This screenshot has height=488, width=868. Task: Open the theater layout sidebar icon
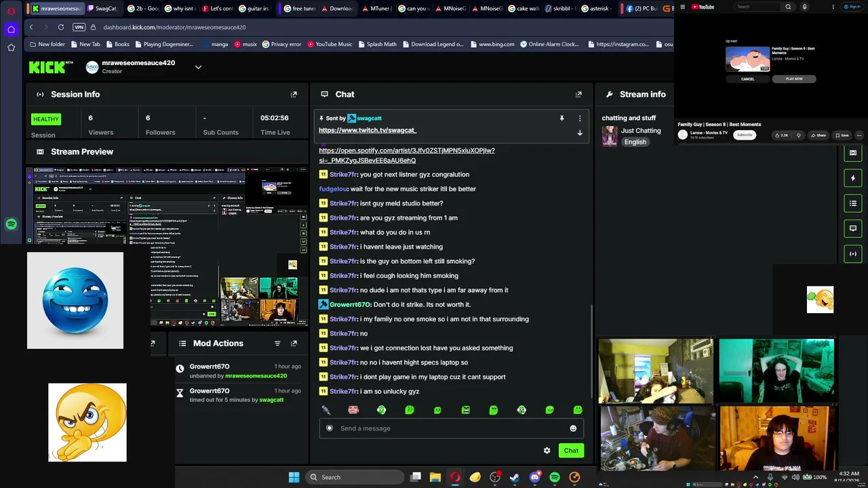tap(853, 153)
